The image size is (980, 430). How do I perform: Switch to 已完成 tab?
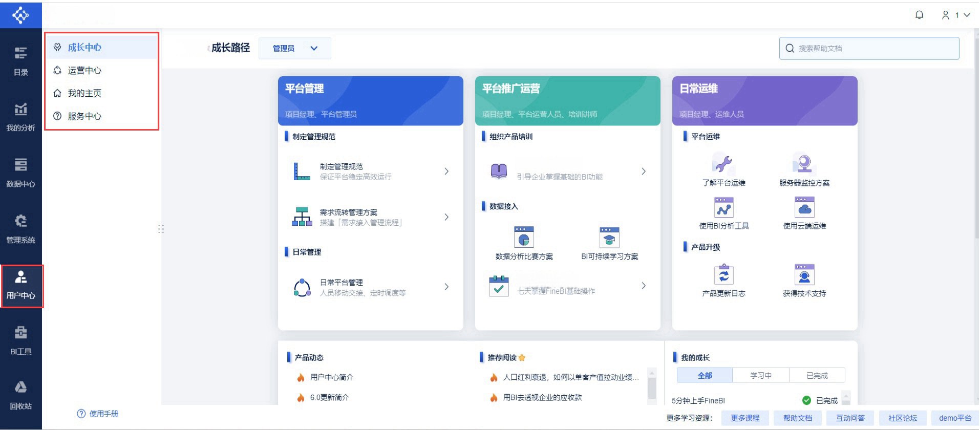click(817, 375)
